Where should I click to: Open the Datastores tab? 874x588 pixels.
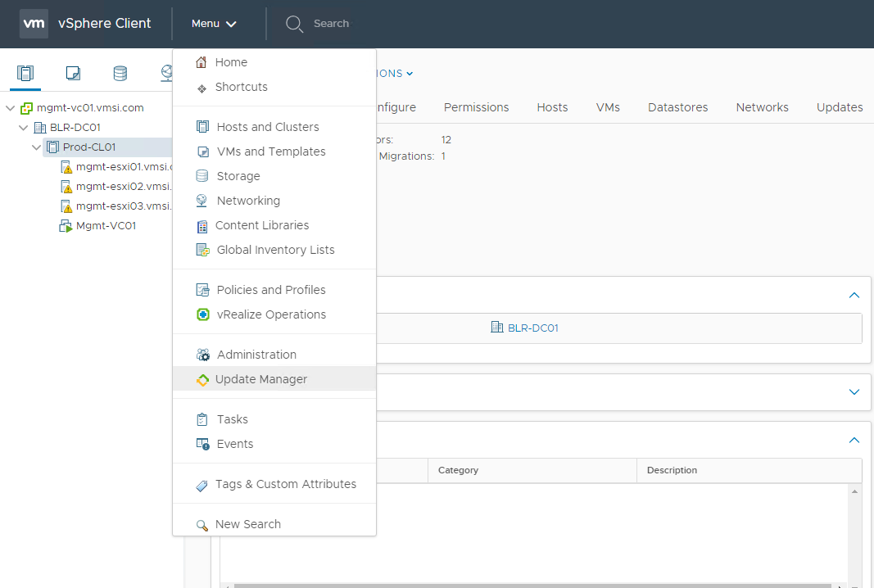pos(677,107)
